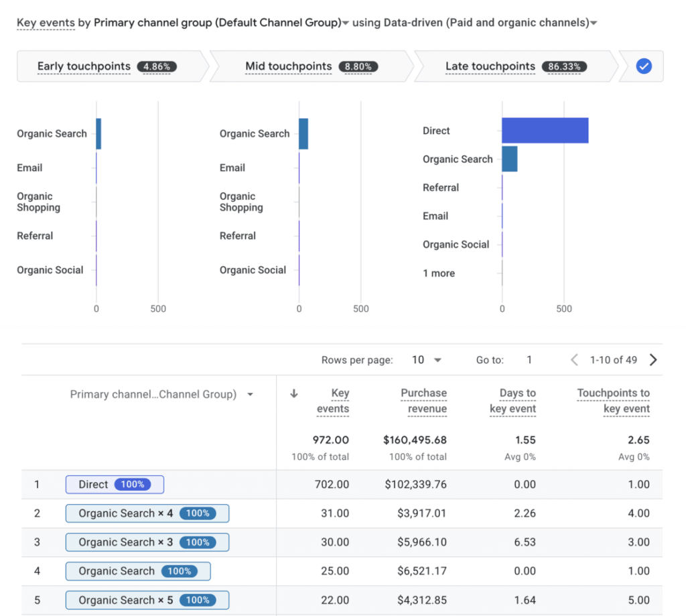Click the previous page chevron arrow
686x616 pixels.
pos(574,360)
